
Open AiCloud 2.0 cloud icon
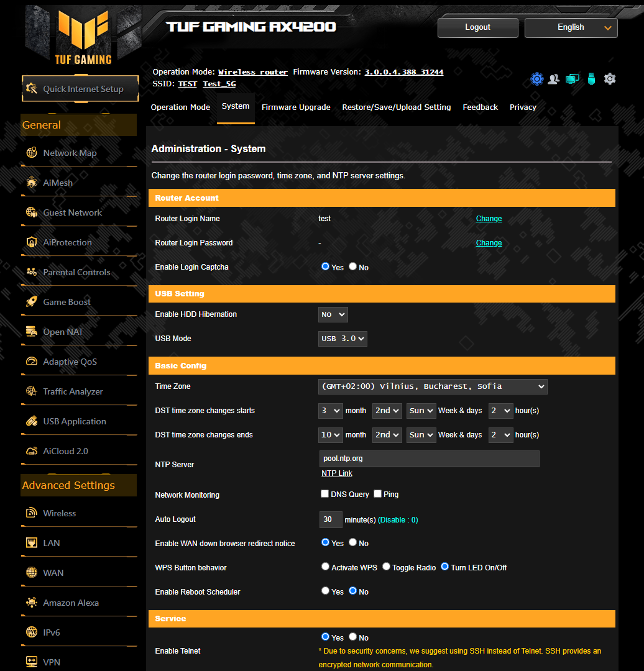pyautogui.click(x=32, y=451)
